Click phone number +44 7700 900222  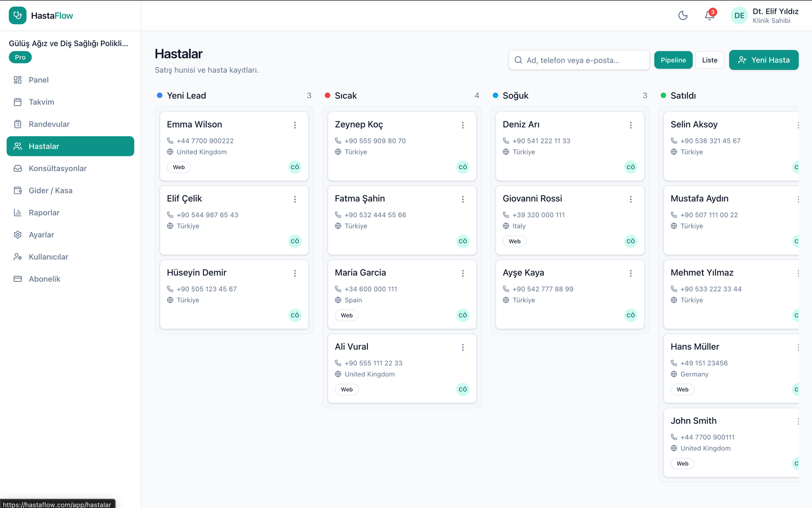point(205,141)
